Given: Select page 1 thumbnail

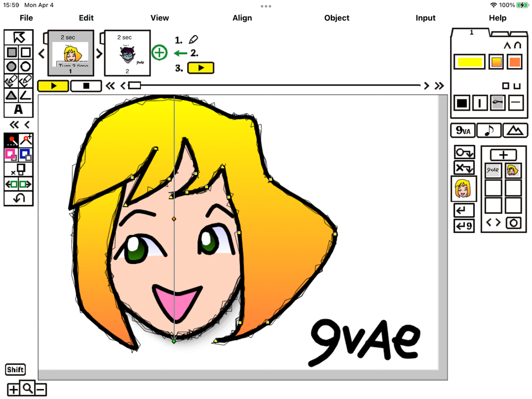Looking at the screenshot, I should tap(71, 53).
